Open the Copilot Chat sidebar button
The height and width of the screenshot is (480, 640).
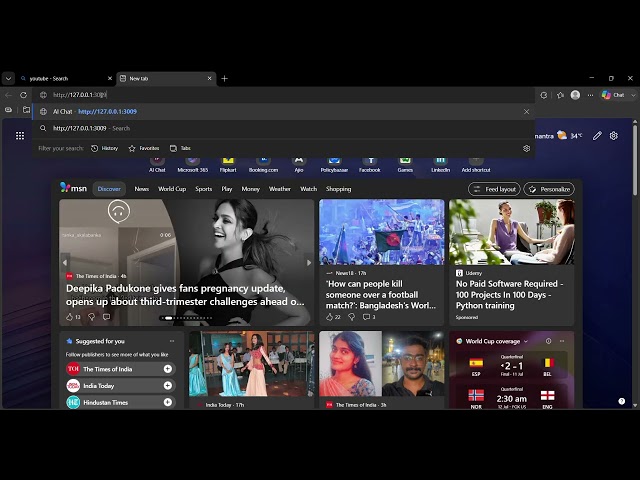(614, 95)
